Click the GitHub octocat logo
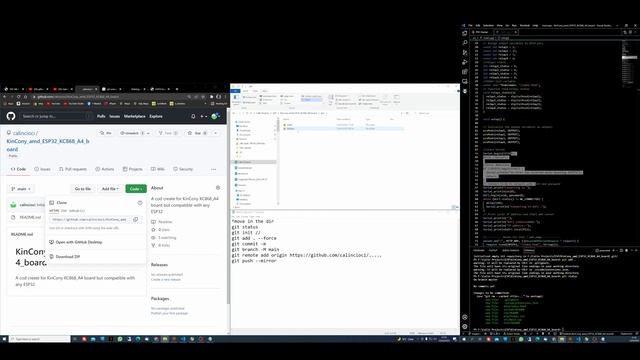This screenshot has height=360, width=640. (11, 116)
